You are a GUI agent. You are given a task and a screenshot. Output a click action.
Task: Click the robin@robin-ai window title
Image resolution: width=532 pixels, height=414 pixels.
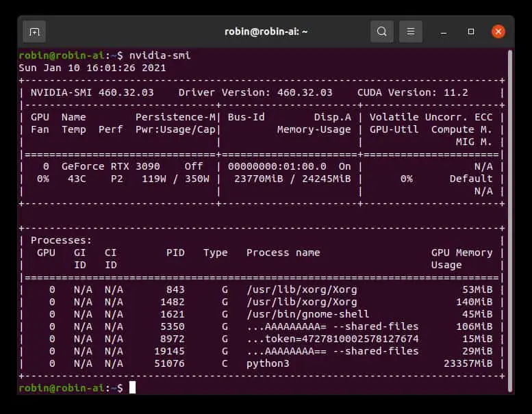point(266,31)
